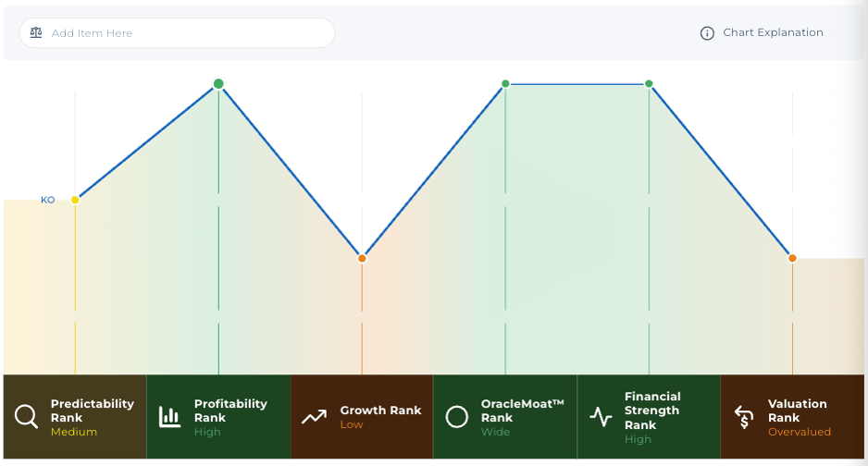
Task: Click the 'Wide' moat value text
Action: (495, 433)
